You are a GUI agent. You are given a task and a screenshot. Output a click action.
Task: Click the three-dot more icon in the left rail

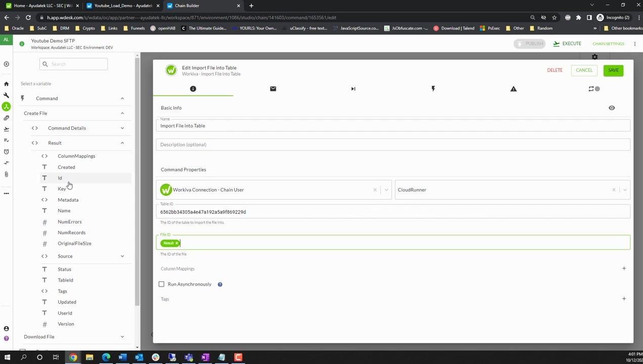(6, 193)
